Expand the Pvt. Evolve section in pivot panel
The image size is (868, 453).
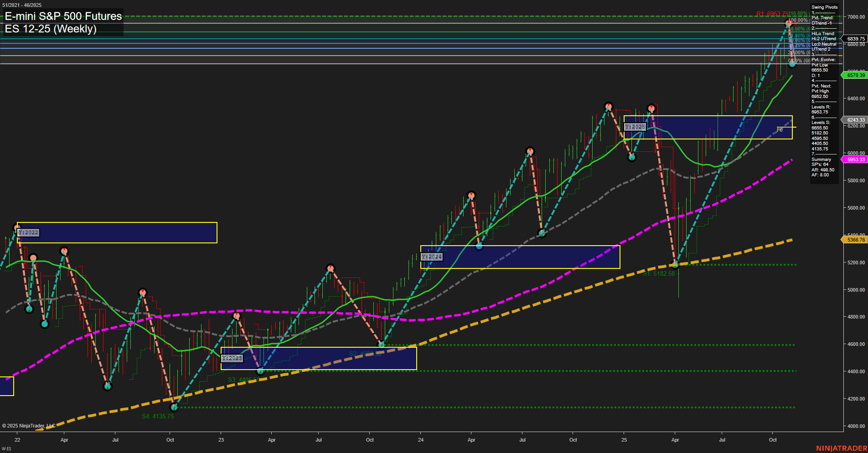coord(823,59)
